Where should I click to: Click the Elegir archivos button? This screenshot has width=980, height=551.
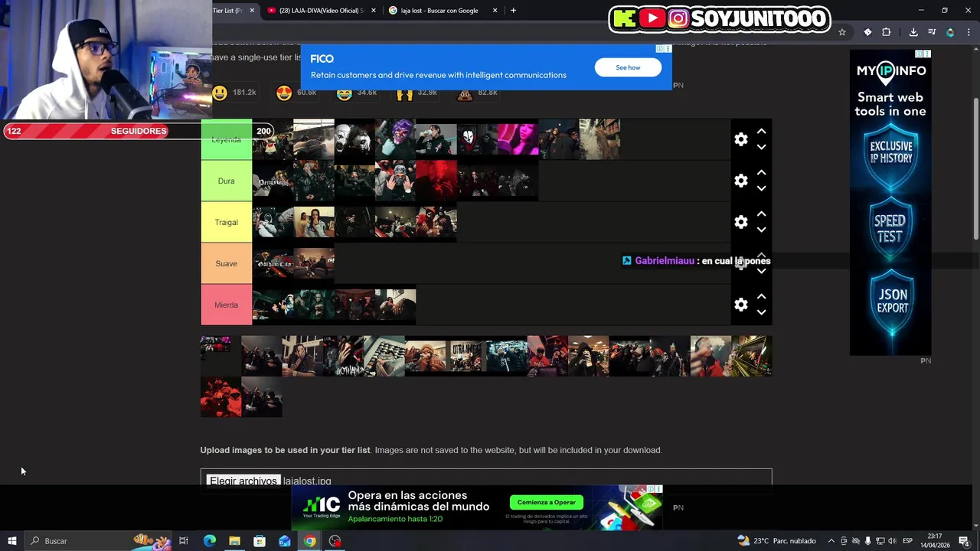pyautogui.click(x=243, y=481)
